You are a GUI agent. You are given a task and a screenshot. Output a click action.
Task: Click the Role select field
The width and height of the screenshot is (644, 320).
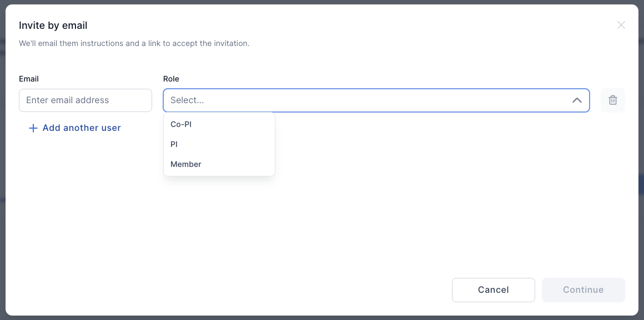[x=376, y=100]
